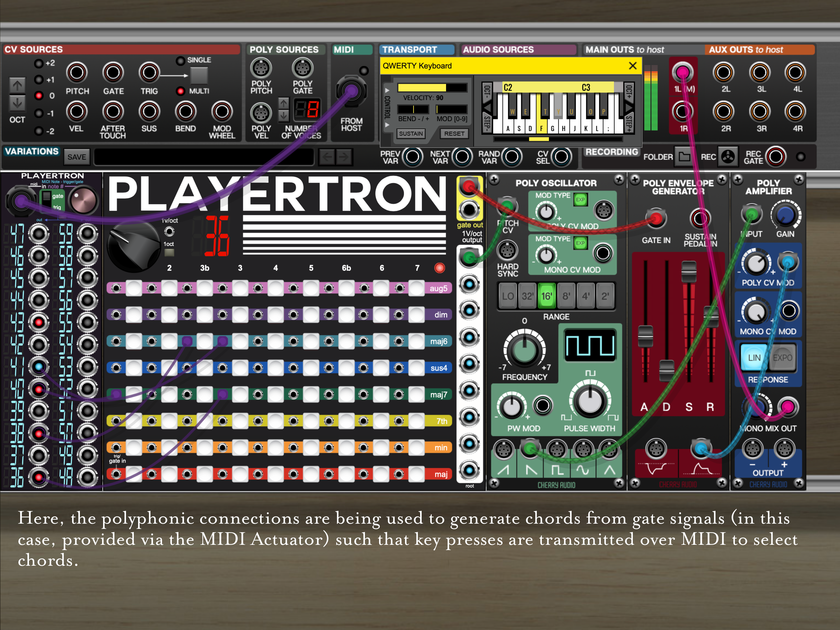Click the next variation arrow button

[344, 157]
